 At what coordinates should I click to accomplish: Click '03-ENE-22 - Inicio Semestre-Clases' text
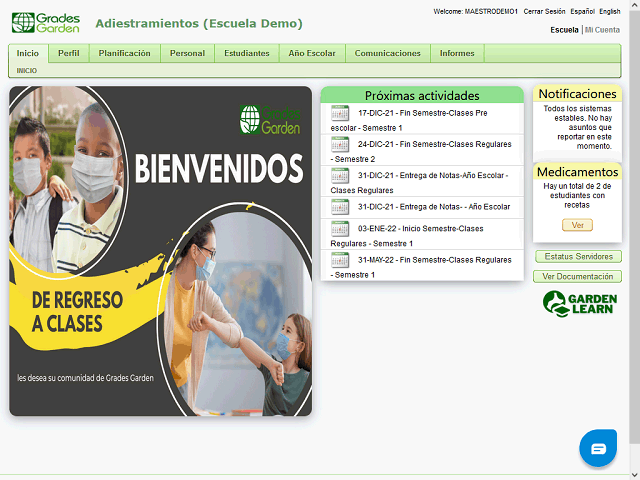coord(420,229)
